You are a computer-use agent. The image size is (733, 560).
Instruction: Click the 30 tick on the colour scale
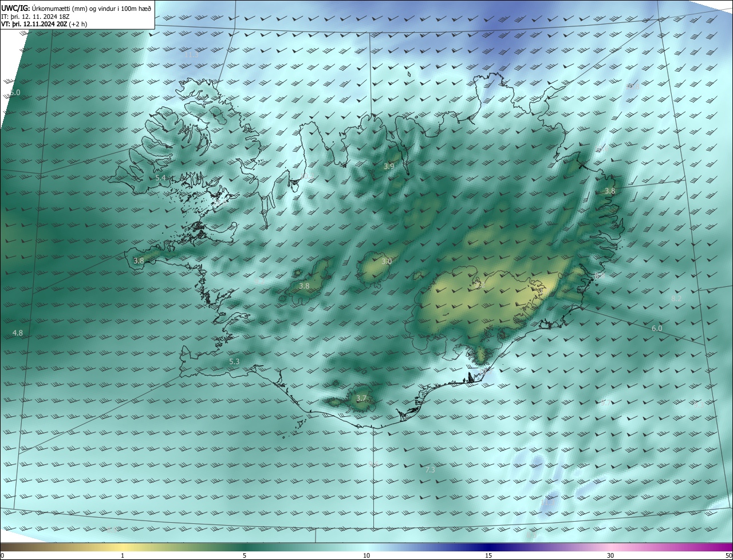(x=610, y=555)
